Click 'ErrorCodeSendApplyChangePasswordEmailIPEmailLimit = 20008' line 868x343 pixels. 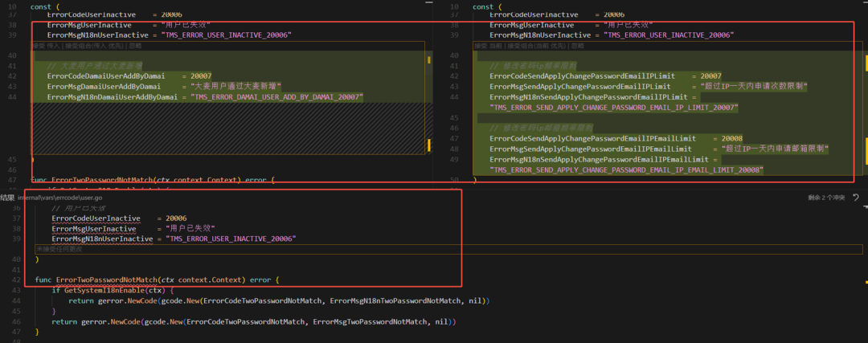click(616, 138)
